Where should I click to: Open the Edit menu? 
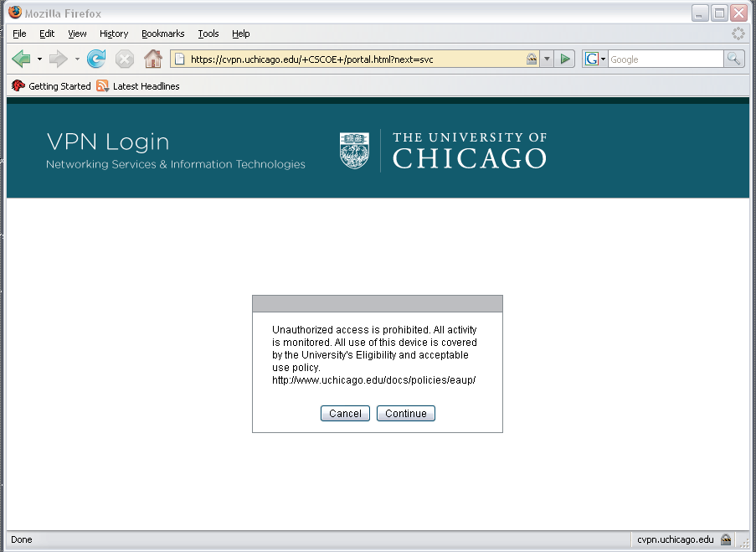[x=47, y=34]
